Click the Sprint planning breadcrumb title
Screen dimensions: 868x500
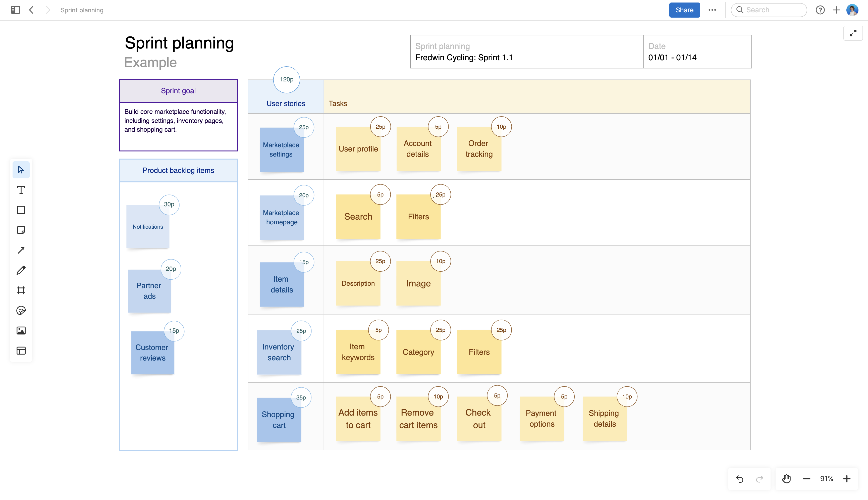(x=82, y=10)
